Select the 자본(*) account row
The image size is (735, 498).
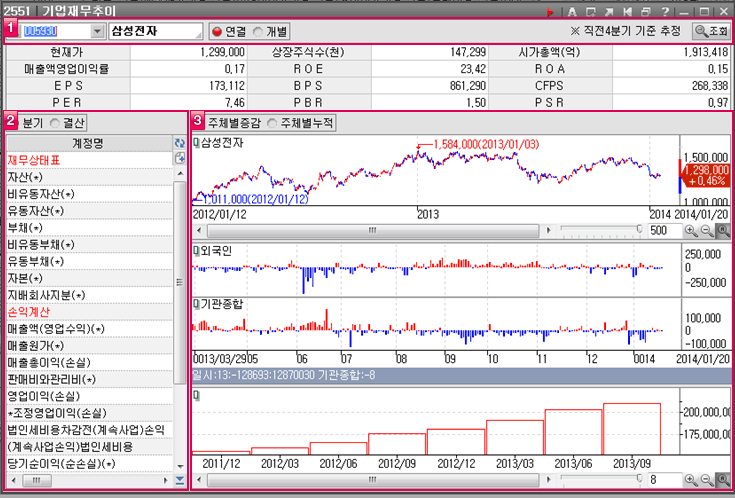pyautogui.click(x=89, y=279)
